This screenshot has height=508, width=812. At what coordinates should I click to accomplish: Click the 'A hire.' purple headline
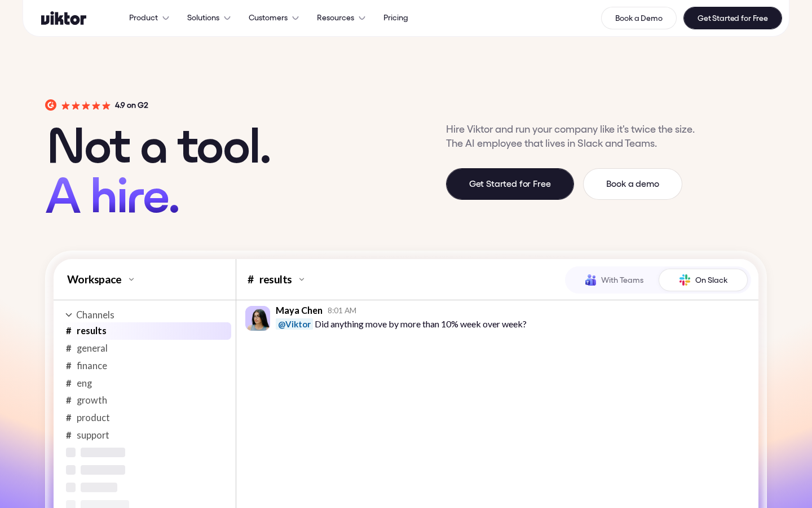112,196
